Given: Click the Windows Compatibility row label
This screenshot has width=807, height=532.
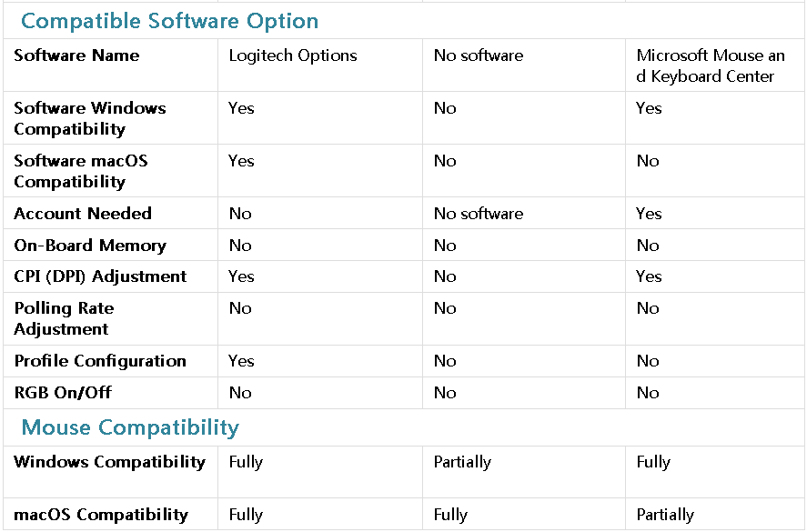Looking at the screenshot, I should (x=109, y=462).
